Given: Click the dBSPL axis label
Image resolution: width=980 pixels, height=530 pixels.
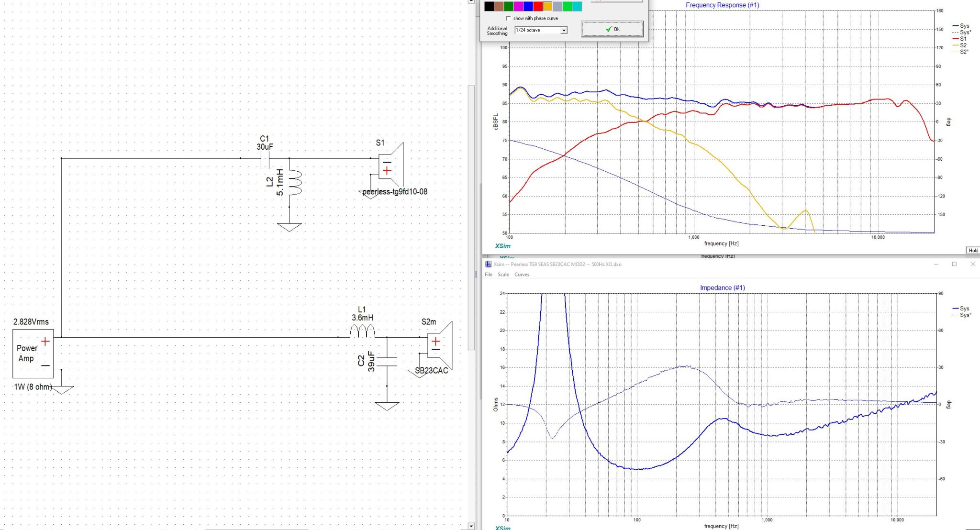Looking at the screenshot, I should tap(496, 121).
